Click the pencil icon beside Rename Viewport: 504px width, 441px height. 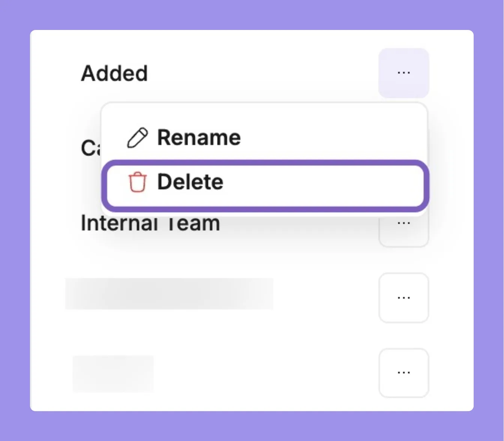137,138
